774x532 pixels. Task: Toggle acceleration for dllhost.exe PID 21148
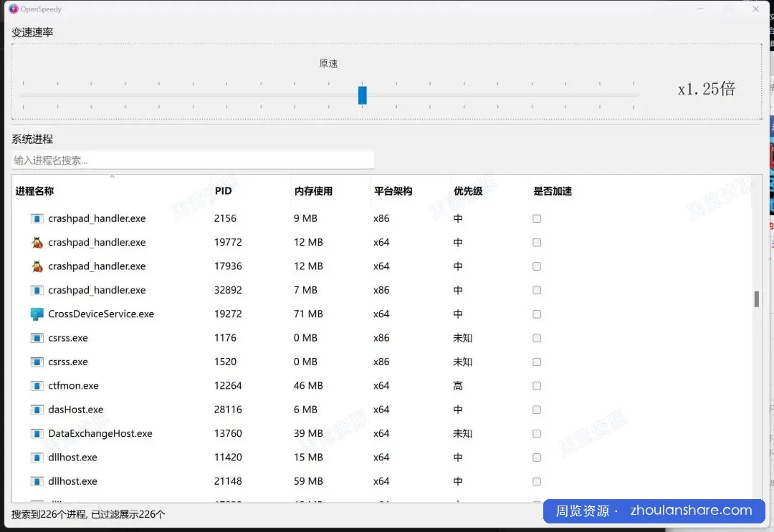tap(537, 481)
